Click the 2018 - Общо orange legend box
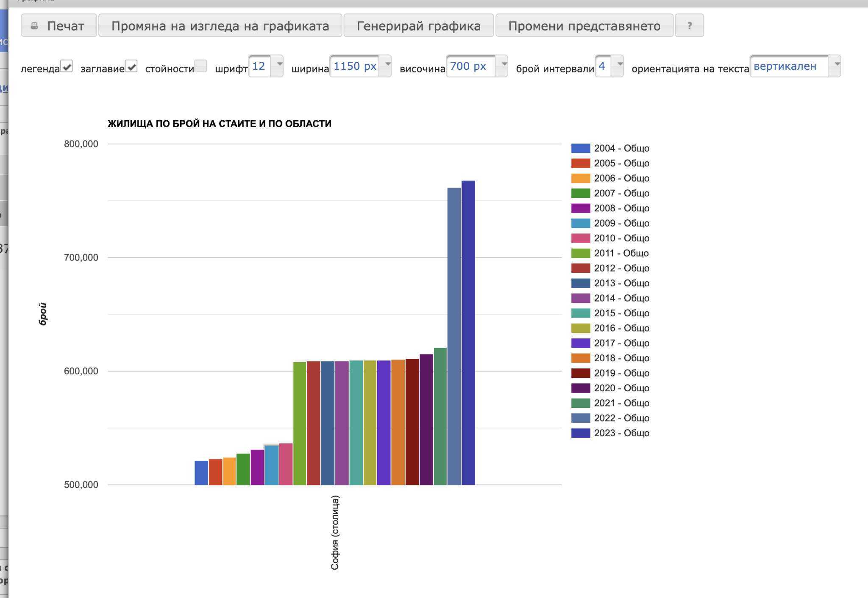868x598 pixels. (580, 358)
